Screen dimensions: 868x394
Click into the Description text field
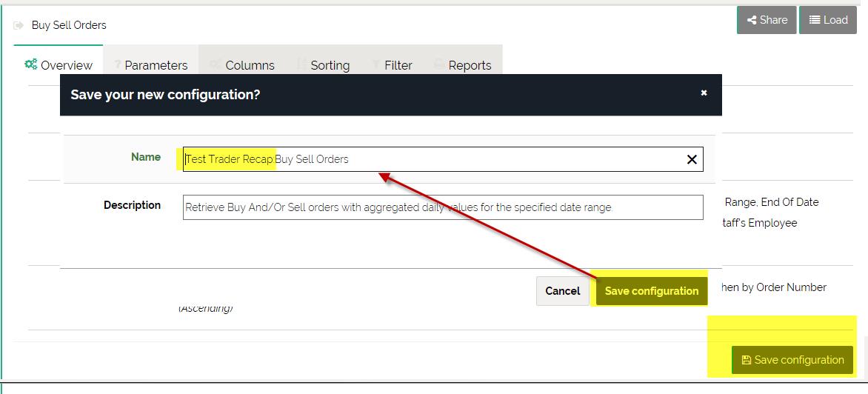pyautogui.click(x=442, y=207)
